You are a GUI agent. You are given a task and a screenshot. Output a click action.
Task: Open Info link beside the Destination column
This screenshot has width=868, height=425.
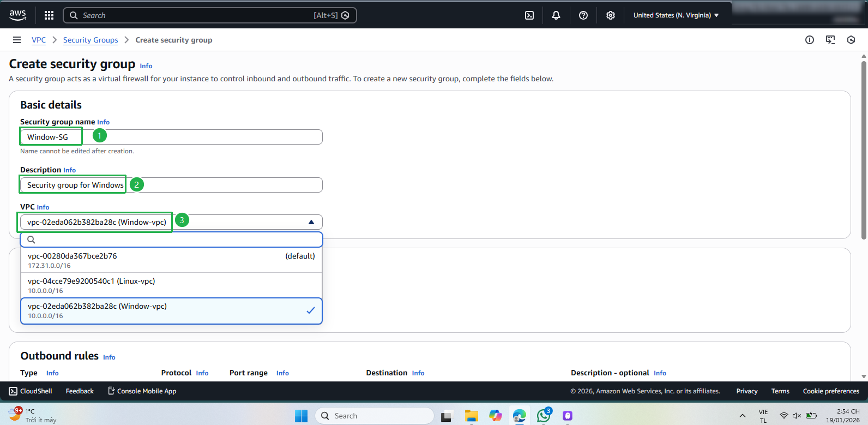pyautogui.click(x=418, y=373)
